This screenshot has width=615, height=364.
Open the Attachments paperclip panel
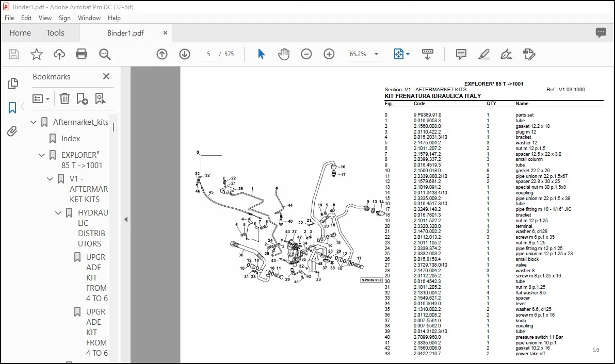coord(12,131)
